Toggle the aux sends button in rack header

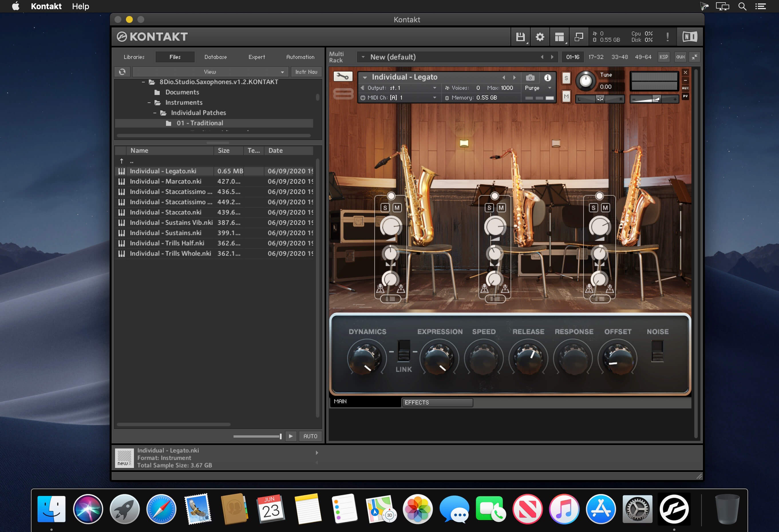pyautogui.click(x=680, y=57)
